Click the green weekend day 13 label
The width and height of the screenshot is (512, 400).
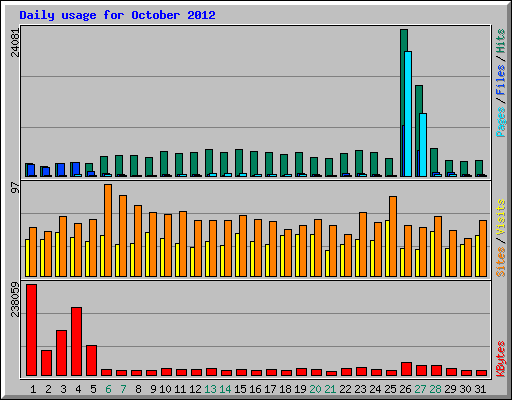tap(210, 389)
